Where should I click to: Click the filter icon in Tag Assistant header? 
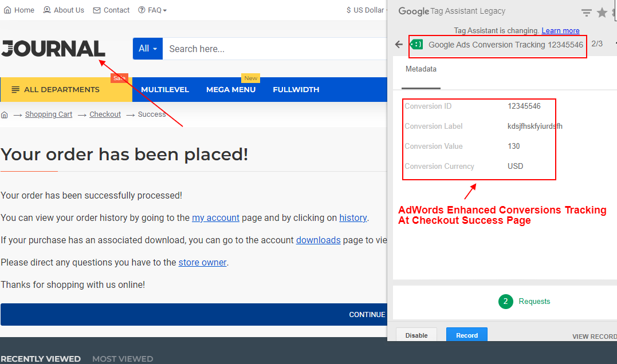coord(586,12)
